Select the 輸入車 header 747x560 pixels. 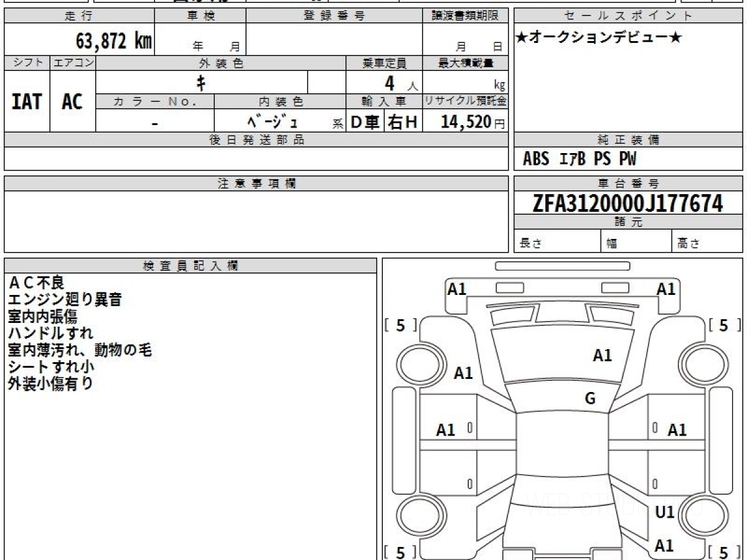[384, 101]
